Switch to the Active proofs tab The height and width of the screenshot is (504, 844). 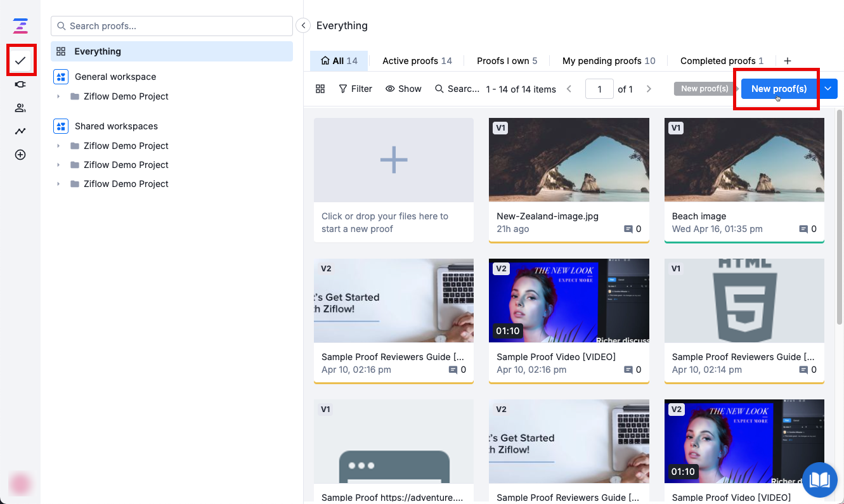coord(417,61)
